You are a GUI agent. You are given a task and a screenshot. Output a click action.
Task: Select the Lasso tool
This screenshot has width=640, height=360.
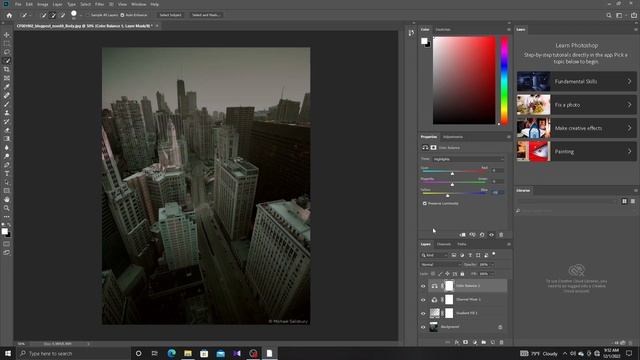click(7, 52)
